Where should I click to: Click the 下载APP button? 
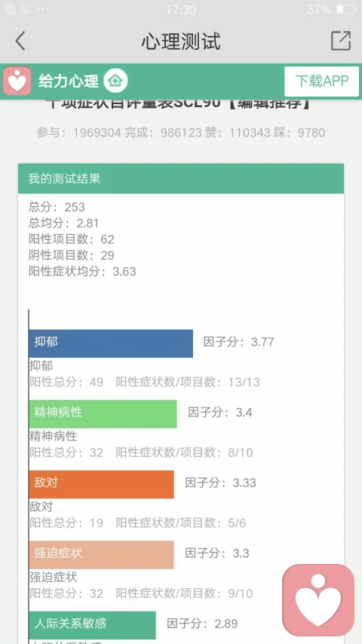click(x=322, y=82)
